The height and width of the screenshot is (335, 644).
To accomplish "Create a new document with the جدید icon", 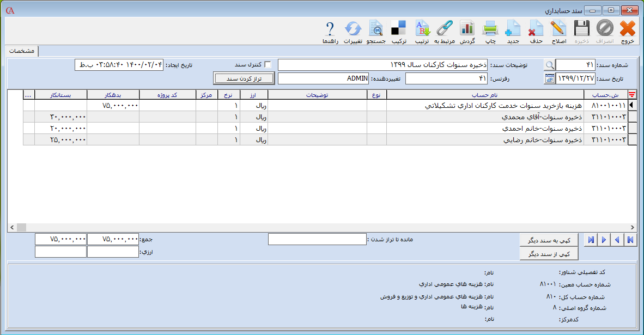I will [513, 29].
